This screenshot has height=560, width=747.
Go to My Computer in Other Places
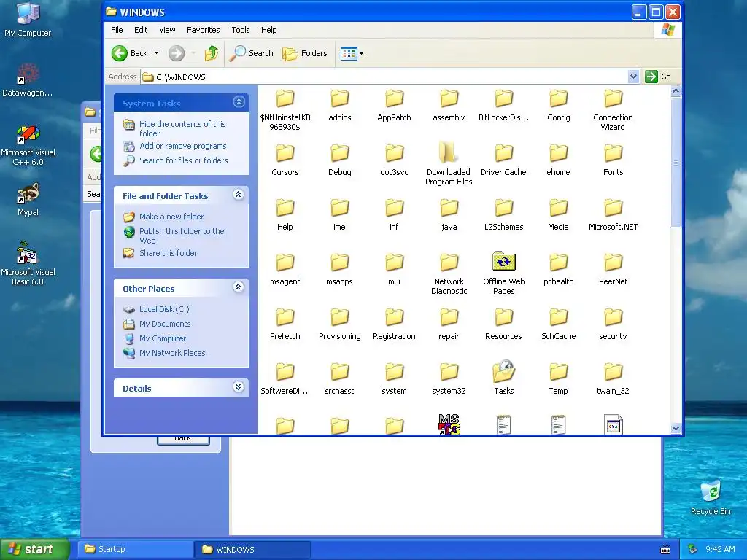pos(163,338)
